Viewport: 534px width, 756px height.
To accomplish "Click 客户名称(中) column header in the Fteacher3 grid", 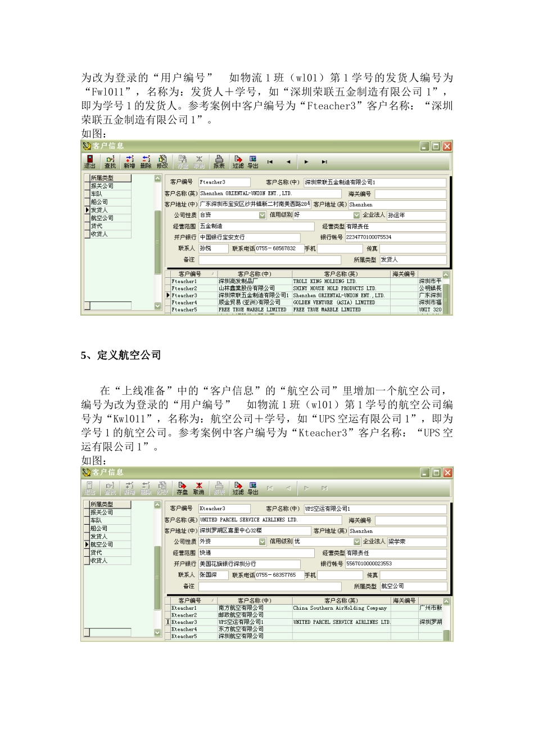I will click(255, 274).
